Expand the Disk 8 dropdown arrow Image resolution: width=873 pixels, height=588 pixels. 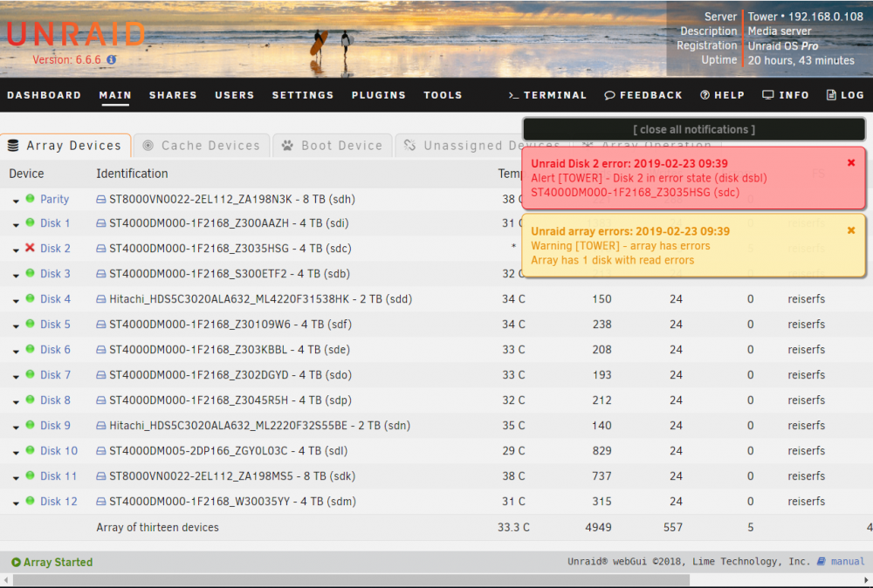16,402
